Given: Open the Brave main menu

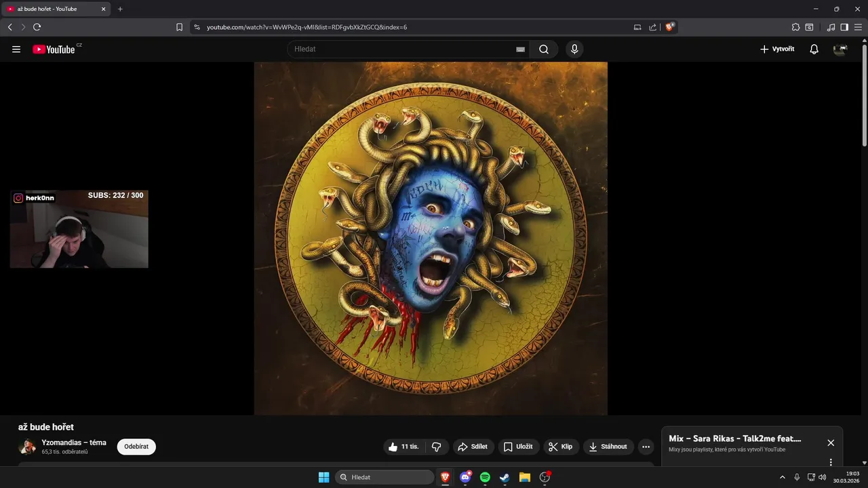Looking at the screenshot, I should point(859,27).
